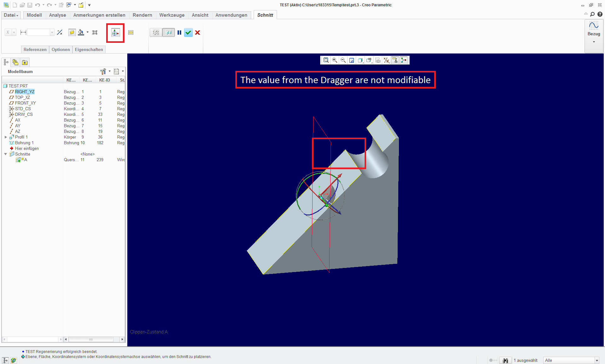The width and height of the screenshot is (605, 364).
Task: Open the section color dropdown arrow
Action: tap(88, 32)
